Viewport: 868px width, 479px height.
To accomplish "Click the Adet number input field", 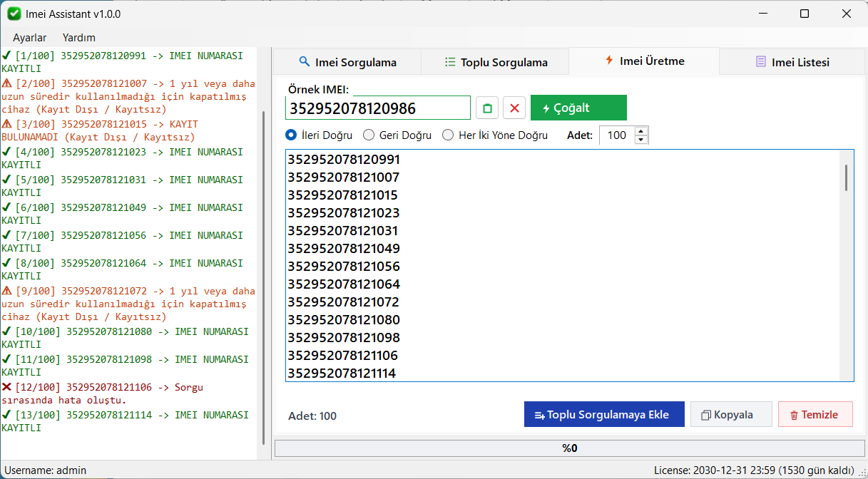I will 617,135.
